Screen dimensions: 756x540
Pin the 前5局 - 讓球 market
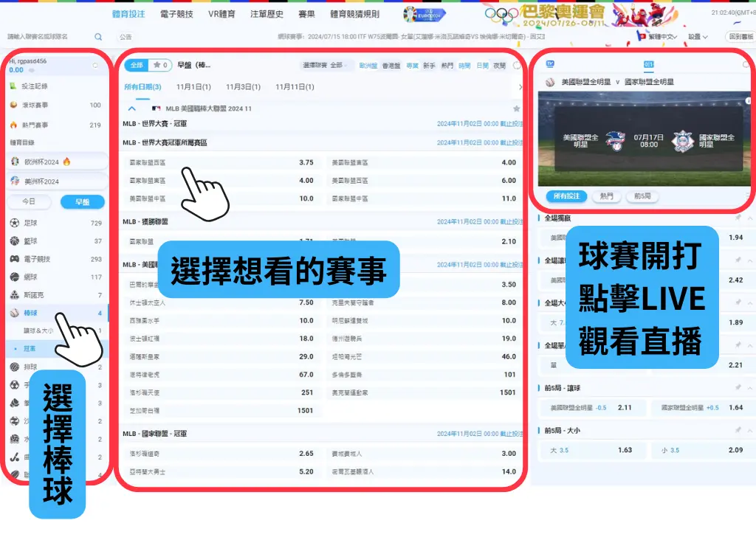click(x=738, y=388)
